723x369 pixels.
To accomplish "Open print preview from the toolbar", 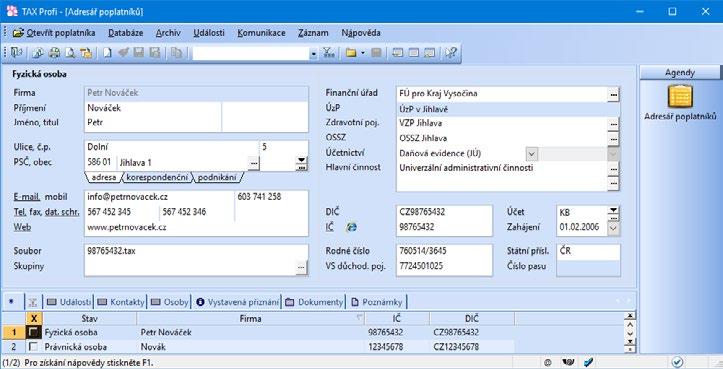I will 70,53.
